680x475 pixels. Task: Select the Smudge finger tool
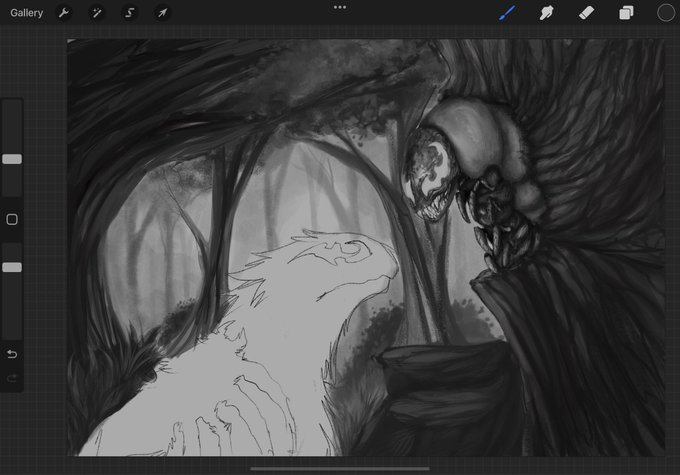pyautogui.click(x=546, y=13)
